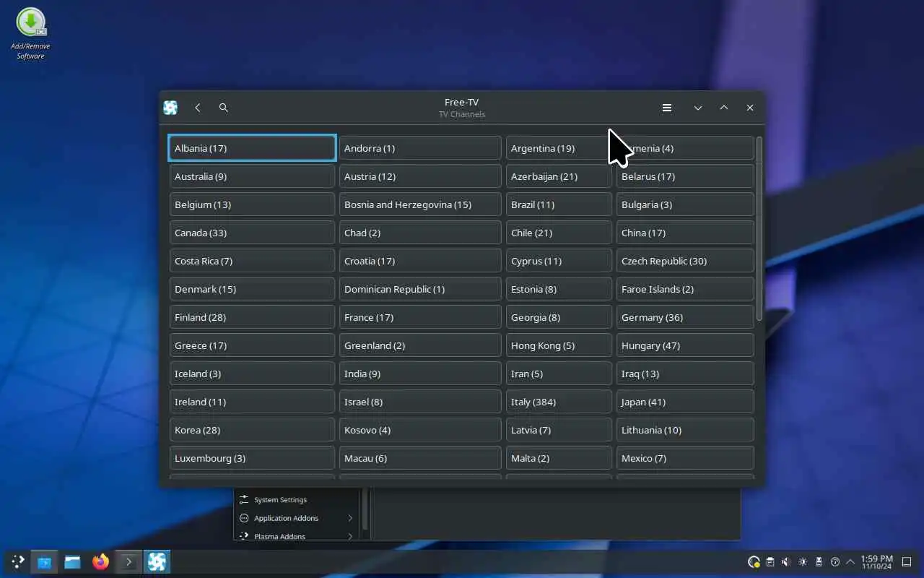The width and height of the screenshot is (924, 578).
Task: Launch Dolphin file manager from taskbar
Action: click(72, 561)
